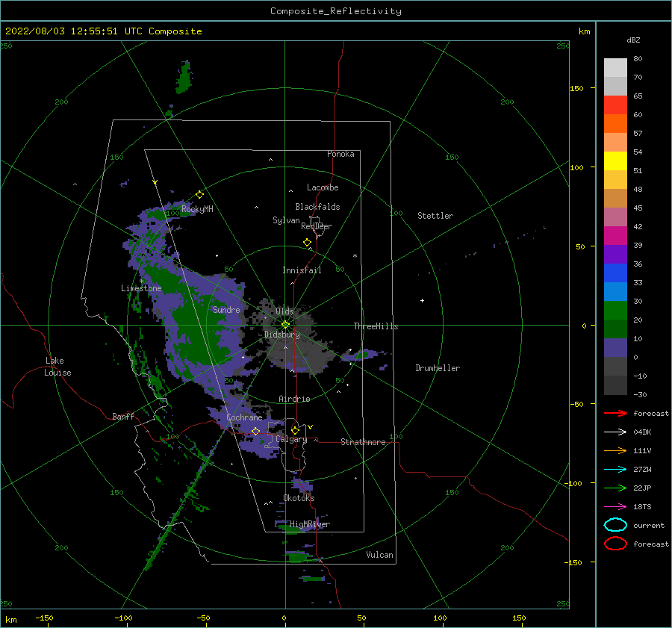Click the Innisfail city label
Image resolution: width=672 pixels, height=628 pixels.
(302, 270)
